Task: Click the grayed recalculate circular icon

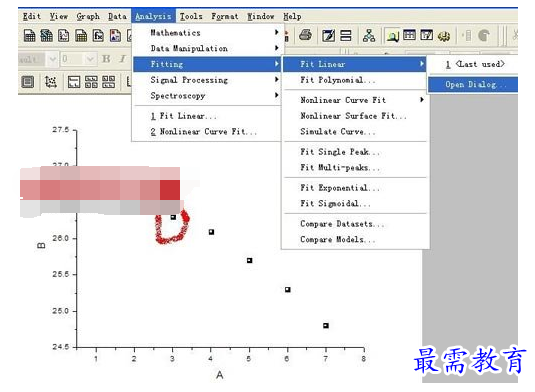Action: [484, 35]
